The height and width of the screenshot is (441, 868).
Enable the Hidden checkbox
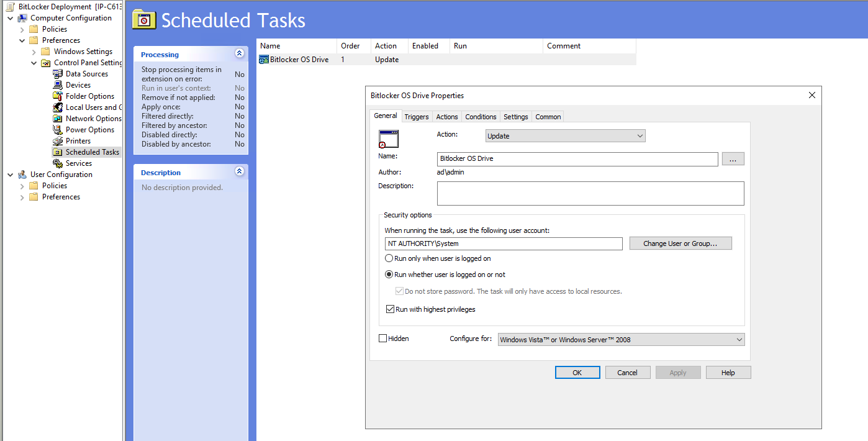click(x=382, y=339)
